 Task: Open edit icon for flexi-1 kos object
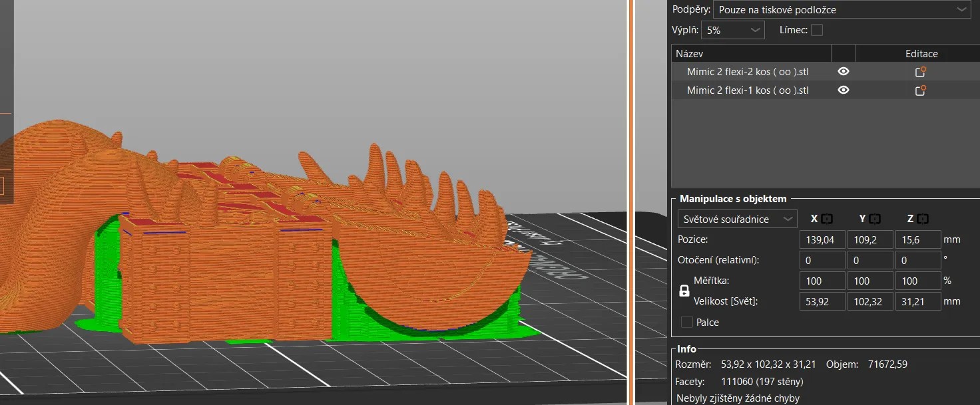(921, 90)
